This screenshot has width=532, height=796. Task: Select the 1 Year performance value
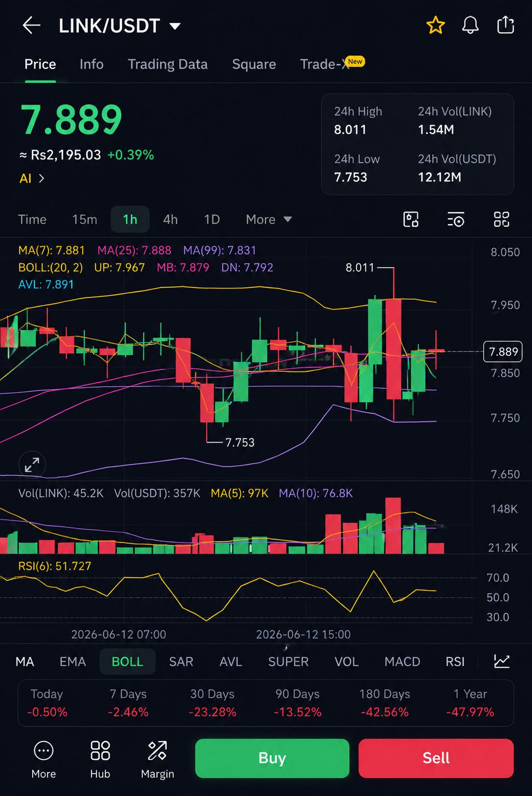470,712
